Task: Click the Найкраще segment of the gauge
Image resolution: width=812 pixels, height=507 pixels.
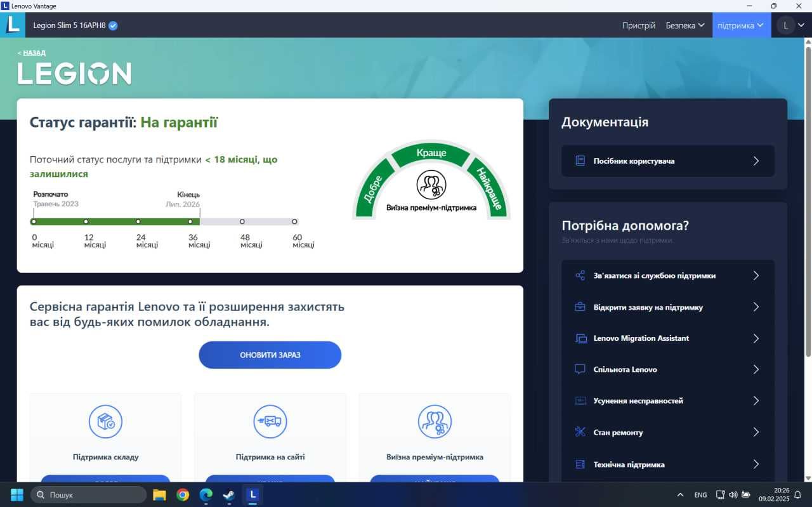Action: point(490,188)
